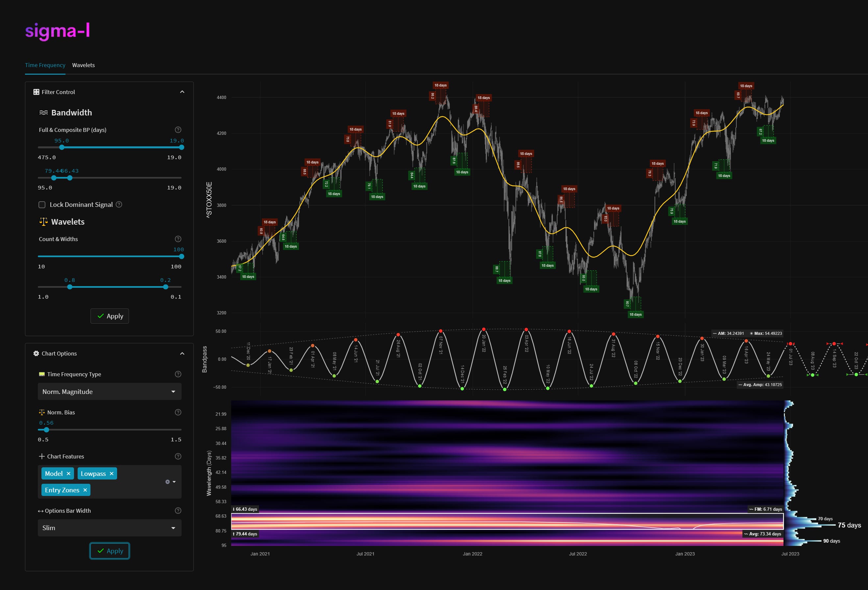Click the 66.43 composite slider handle

coord(70,178)
